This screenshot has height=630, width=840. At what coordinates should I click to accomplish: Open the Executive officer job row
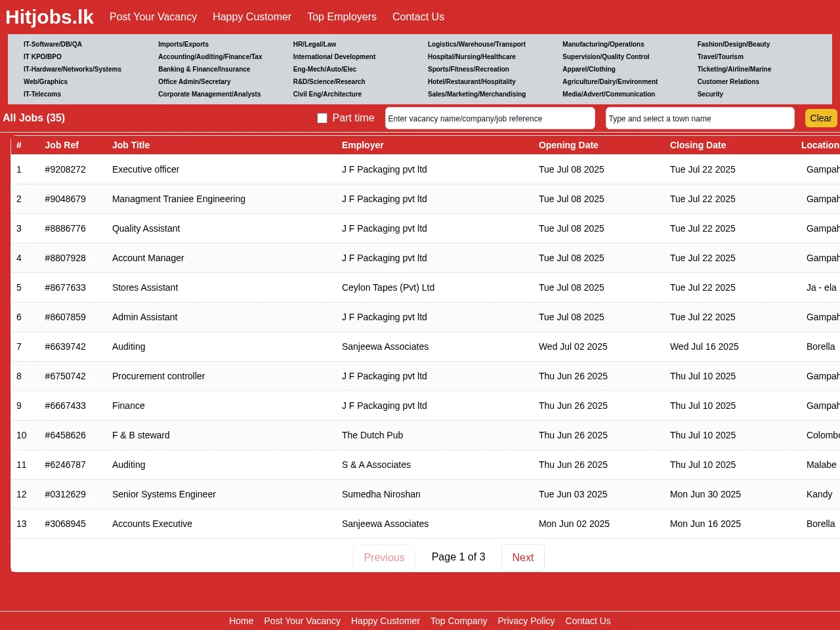[425, 169]
